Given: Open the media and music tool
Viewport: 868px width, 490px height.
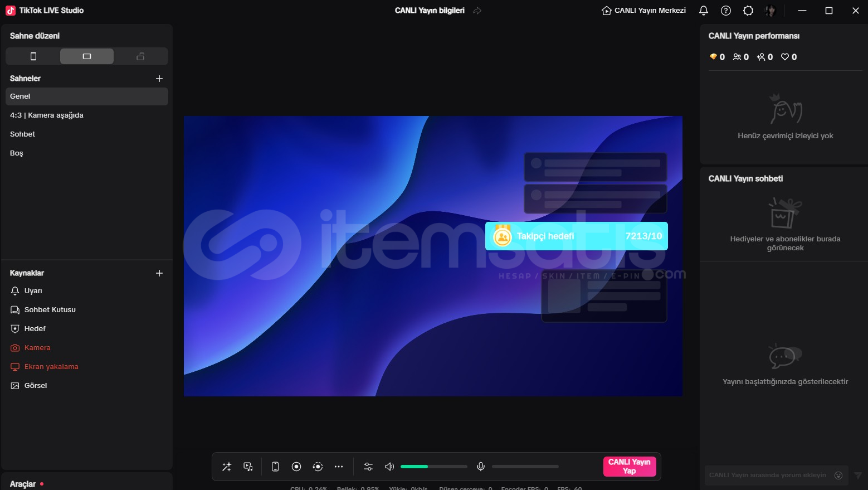Looking at the screenshot, I should point(248,467).
